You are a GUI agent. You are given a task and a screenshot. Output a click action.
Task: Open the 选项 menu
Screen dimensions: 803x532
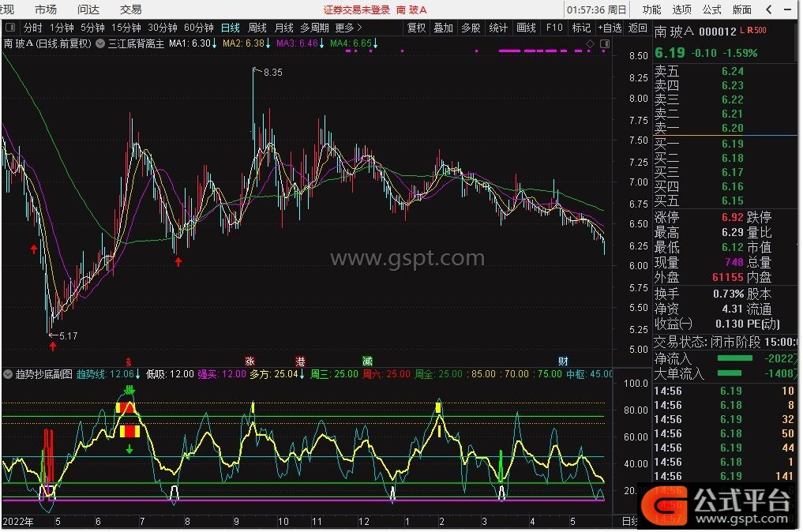tap(681, 9)
